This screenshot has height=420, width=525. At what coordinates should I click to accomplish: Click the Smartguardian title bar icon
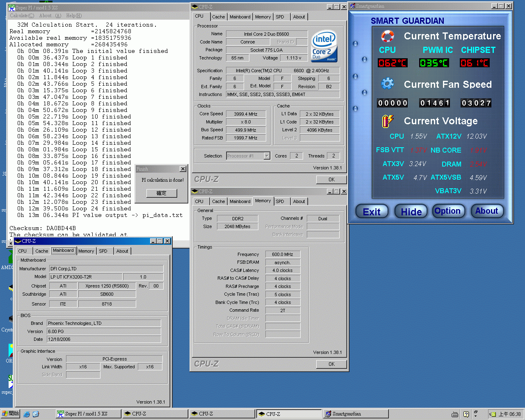(352, 6)
